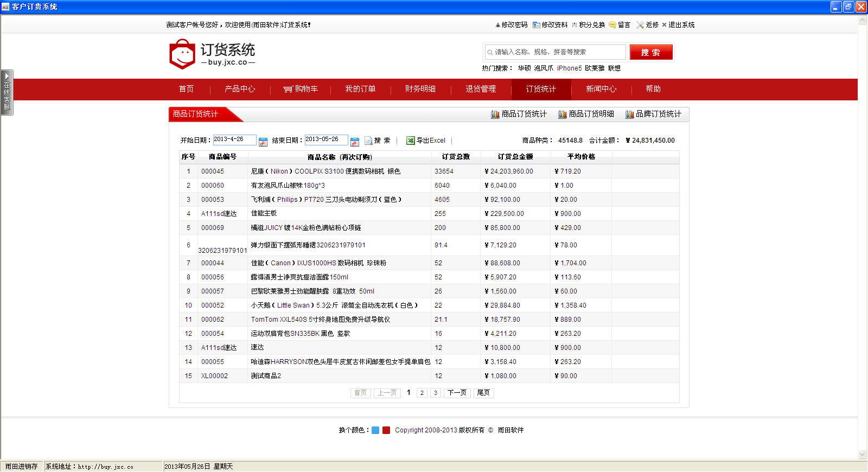Switch to 品牌订货统计 report tab

(653, 114)
